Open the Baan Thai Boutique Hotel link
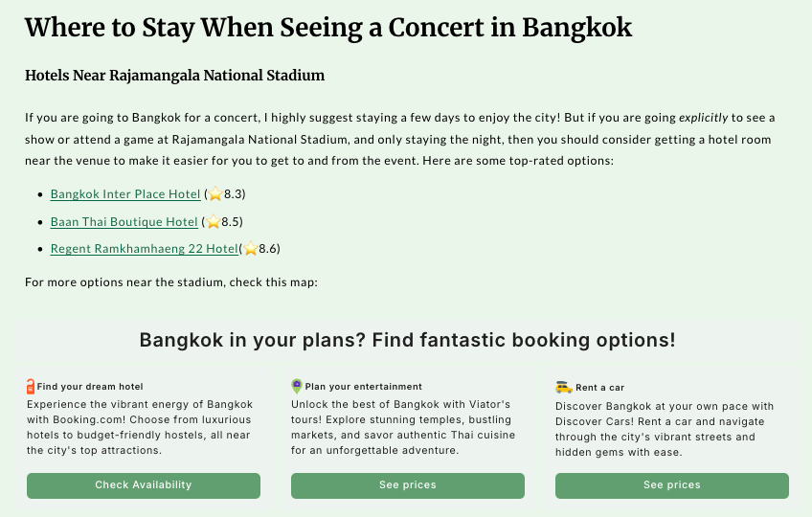The width and height of the screenshot is (812, 517). coord(124,222)
